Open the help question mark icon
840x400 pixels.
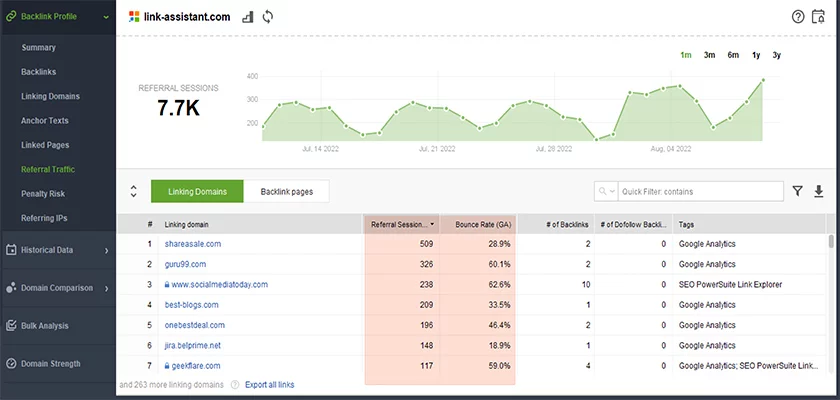pyautogui.click(x=798, y=17)
